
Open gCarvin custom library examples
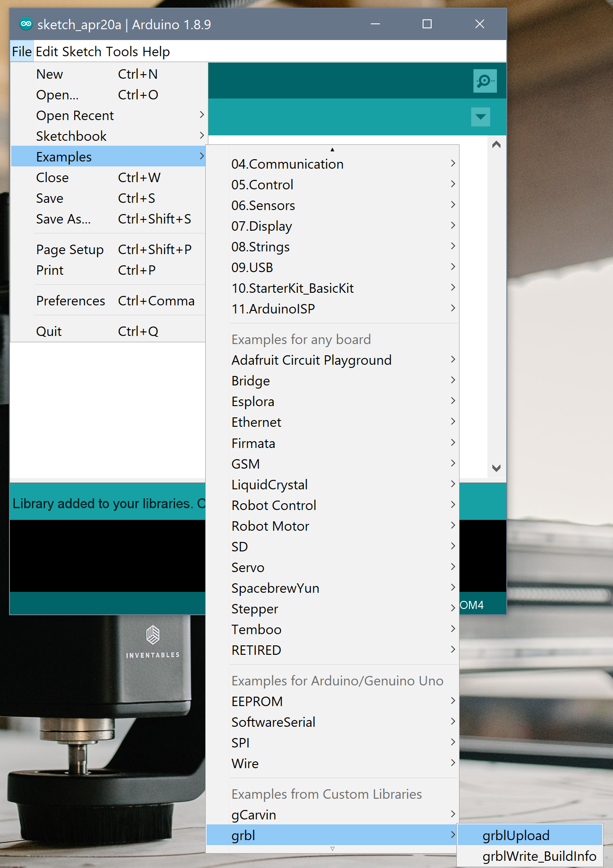pos(332,815)
